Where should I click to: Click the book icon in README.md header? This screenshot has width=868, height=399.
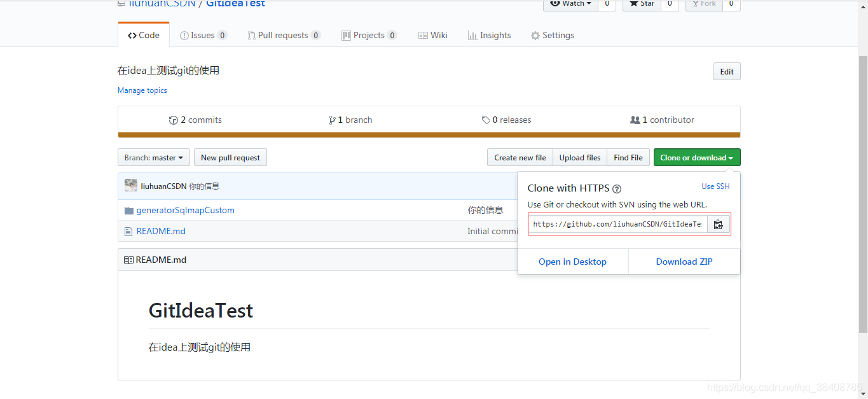point(128,260)
